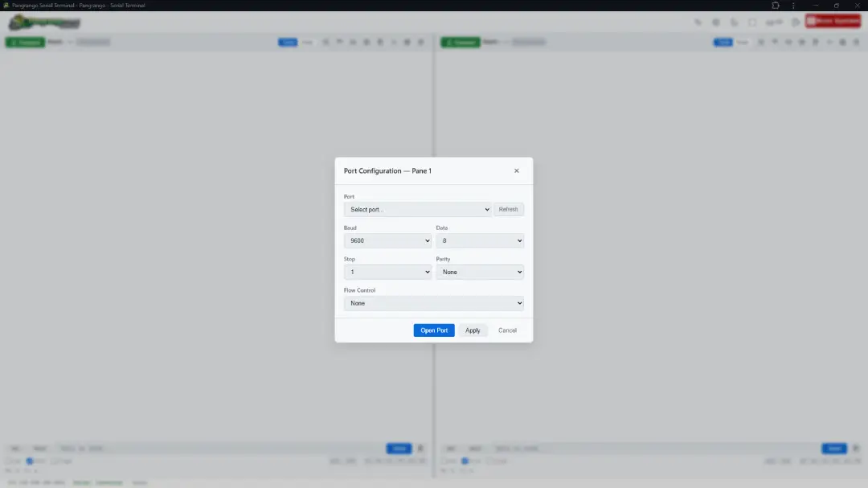Open the Stop bits dropdown showing 1
Viewport: 868px width, 488px height.
coord(387,272)
